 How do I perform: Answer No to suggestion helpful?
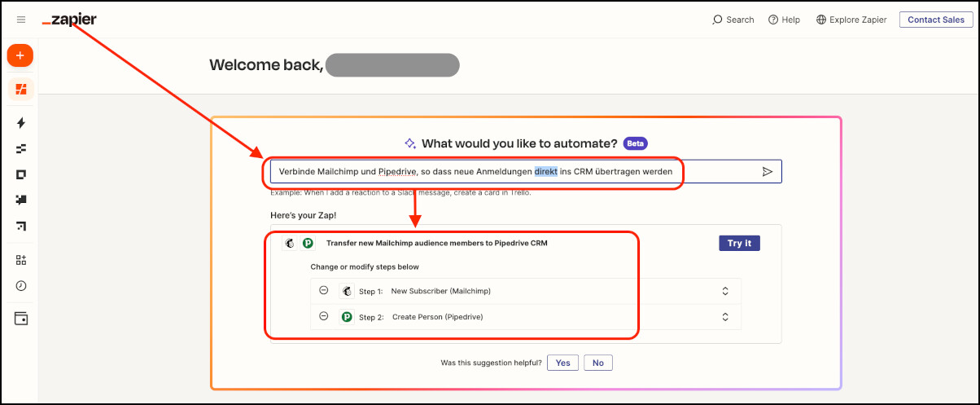click(x=598, y=363)
